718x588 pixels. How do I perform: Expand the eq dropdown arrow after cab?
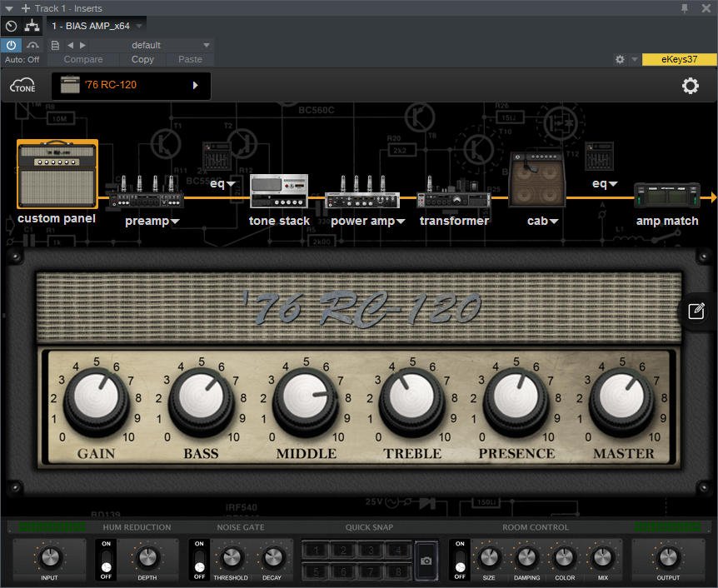[613, 183]
